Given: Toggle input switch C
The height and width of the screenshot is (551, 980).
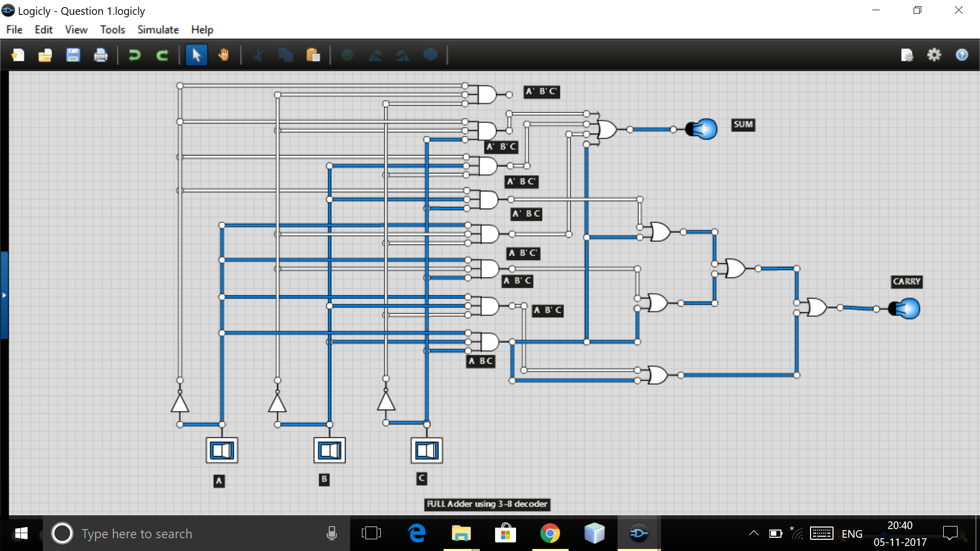Looking at the screenshot, I should pos(427,450).
